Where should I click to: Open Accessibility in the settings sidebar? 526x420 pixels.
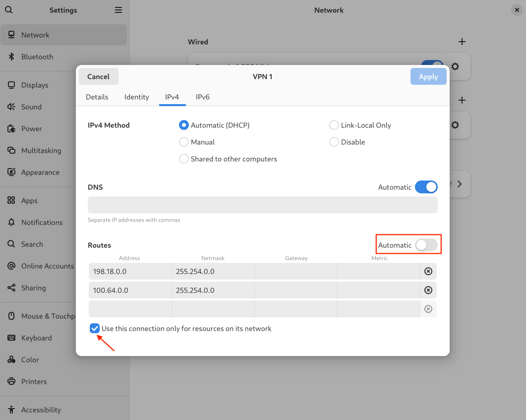[64, 409]
